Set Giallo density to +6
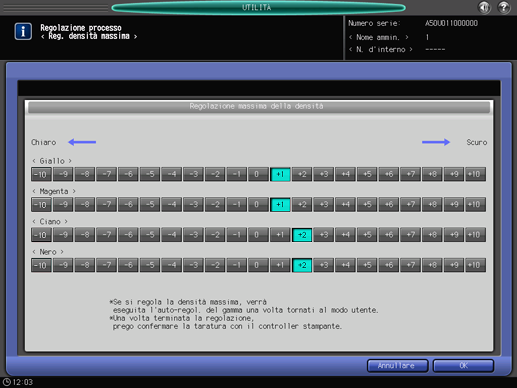The image size is (517, 388). coord(389,174)
